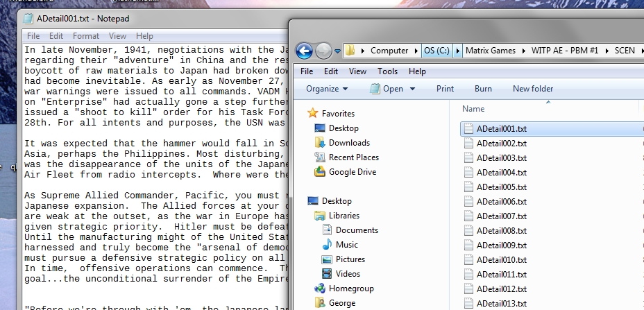Viewport: 644px width, 310px height.
Task: Click New folder button
Action: coord(533,89)
